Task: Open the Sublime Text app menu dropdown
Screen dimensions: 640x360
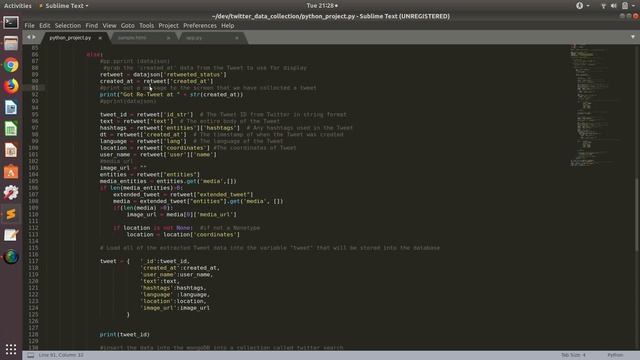Action: point(64,6)
